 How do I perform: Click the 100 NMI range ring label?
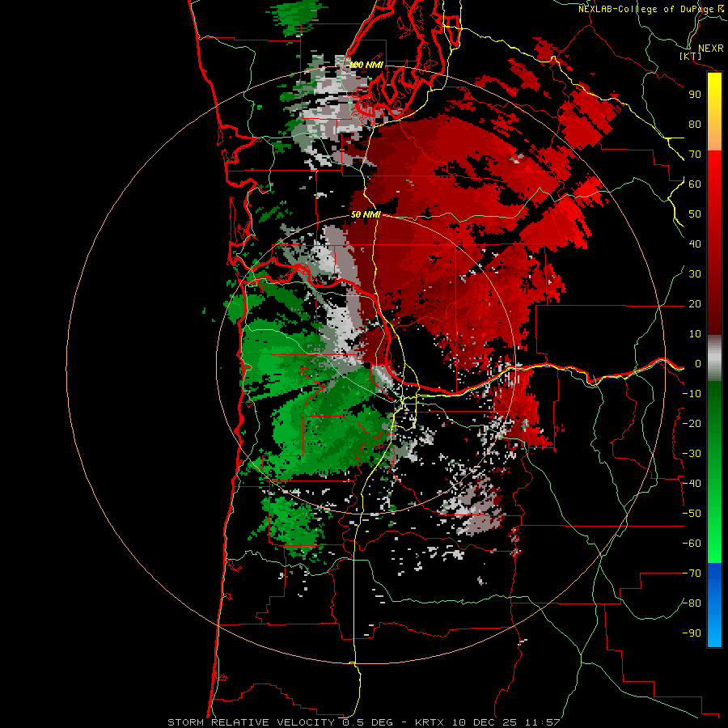[366, 65]
